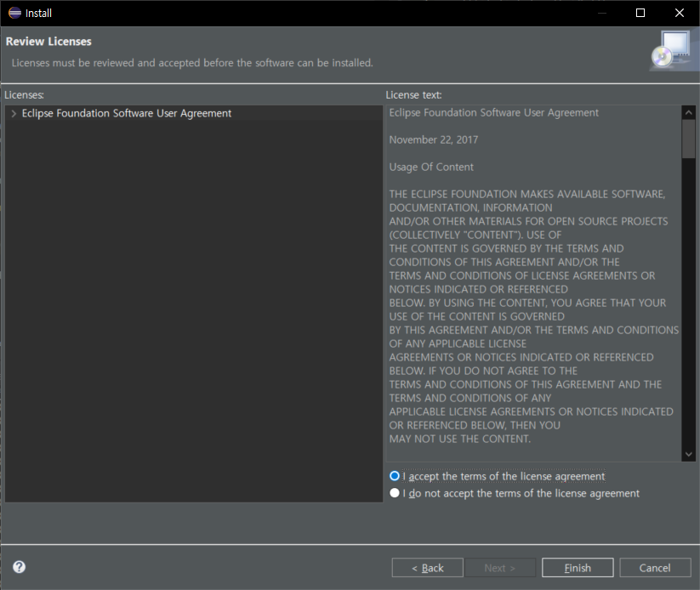The height and width of the screenshot is (590, 700).
Task: Go back with the Back button
Action: pyautogui.click(x=427, y=568)
